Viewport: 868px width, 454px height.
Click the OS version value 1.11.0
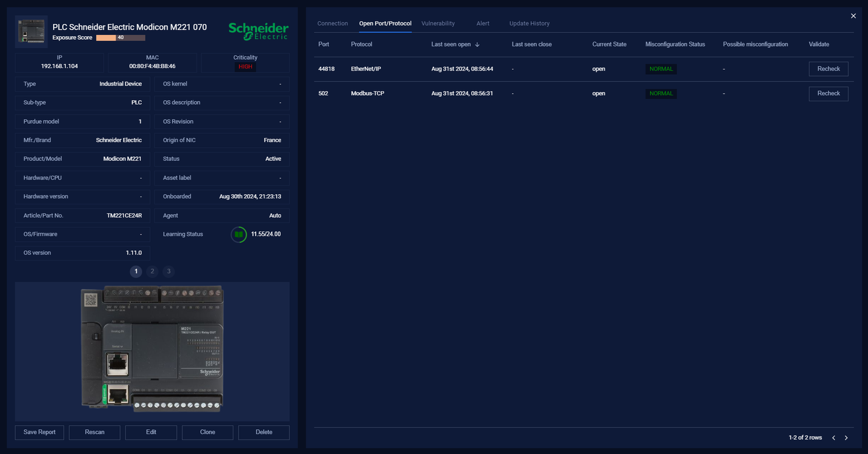[134, 253]
